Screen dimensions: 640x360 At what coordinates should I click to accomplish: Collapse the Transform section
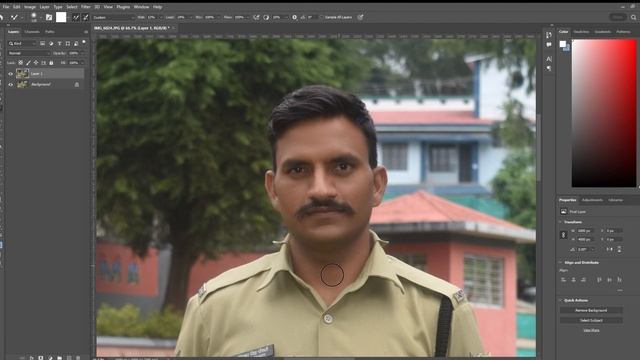(560, 222)
